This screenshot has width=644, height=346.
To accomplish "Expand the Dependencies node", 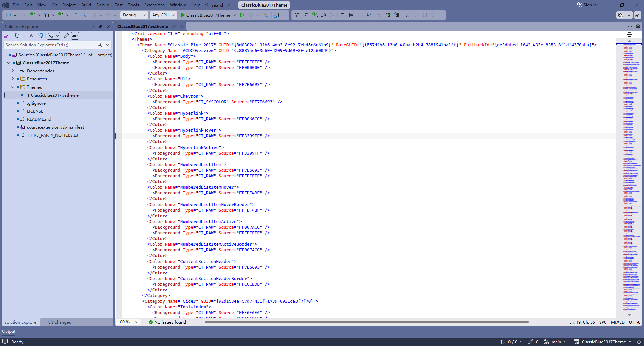I will click(x=13, y=71).
